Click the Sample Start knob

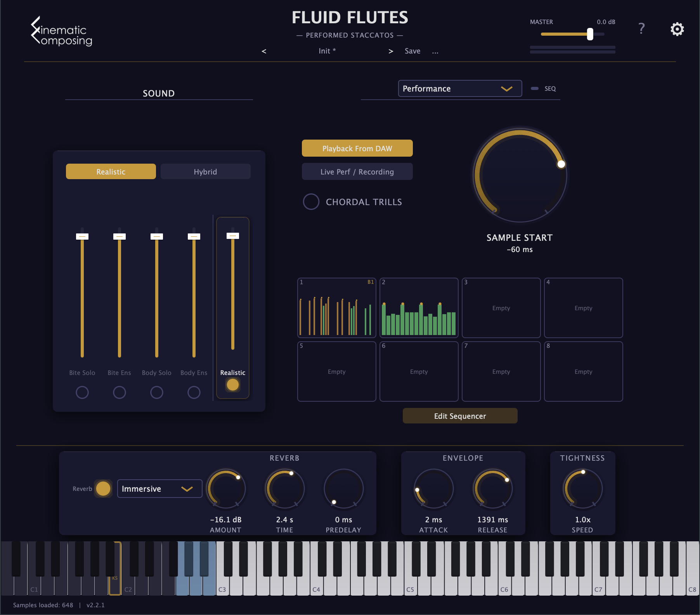coord(520,176)
